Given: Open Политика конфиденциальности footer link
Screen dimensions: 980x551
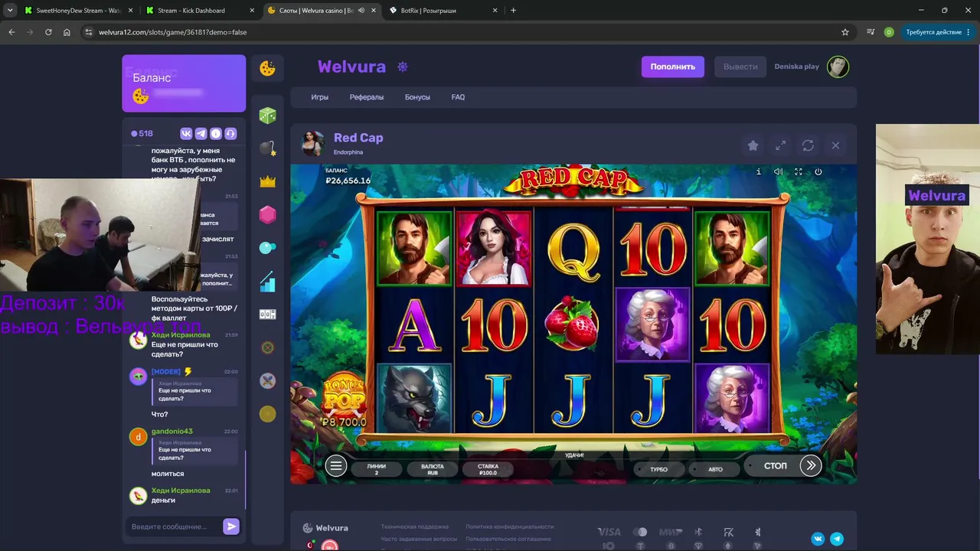Looking at the screenshot, I should 510,527.
